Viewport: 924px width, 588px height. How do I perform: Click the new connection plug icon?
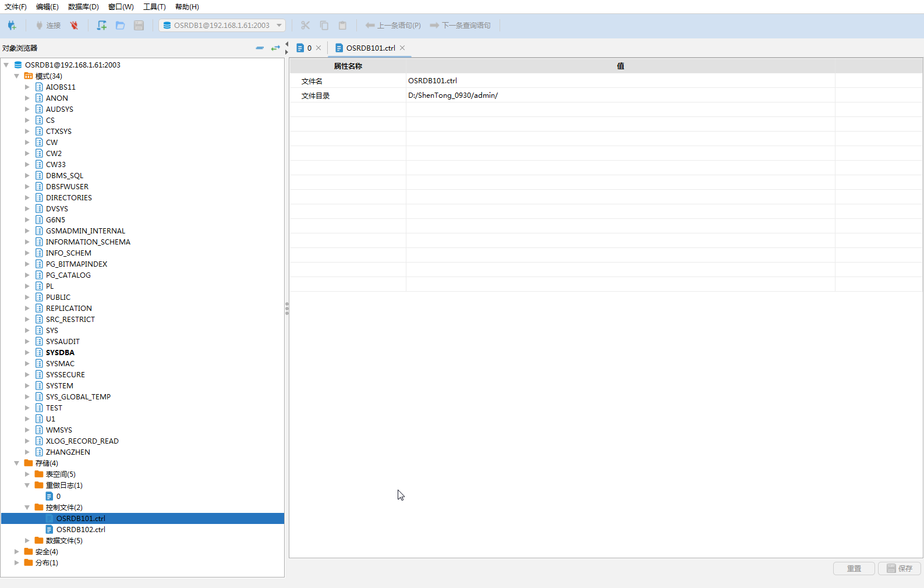pyautogui.click(x=12, y=26)
